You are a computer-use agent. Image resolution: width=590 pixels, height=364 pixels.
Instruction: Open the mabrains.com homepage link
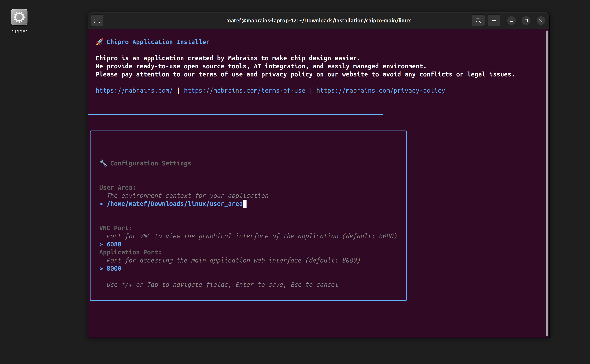click(134, 90)
